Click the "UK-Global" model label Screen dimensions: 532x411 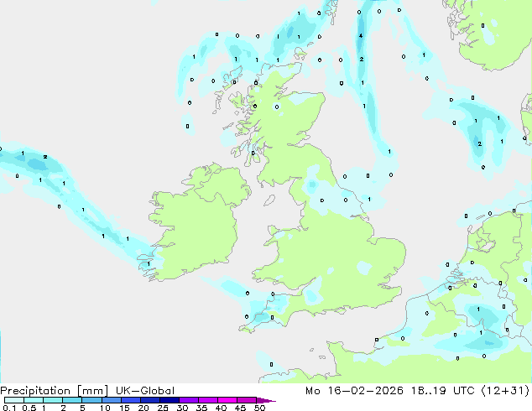[x=145, y=391]
